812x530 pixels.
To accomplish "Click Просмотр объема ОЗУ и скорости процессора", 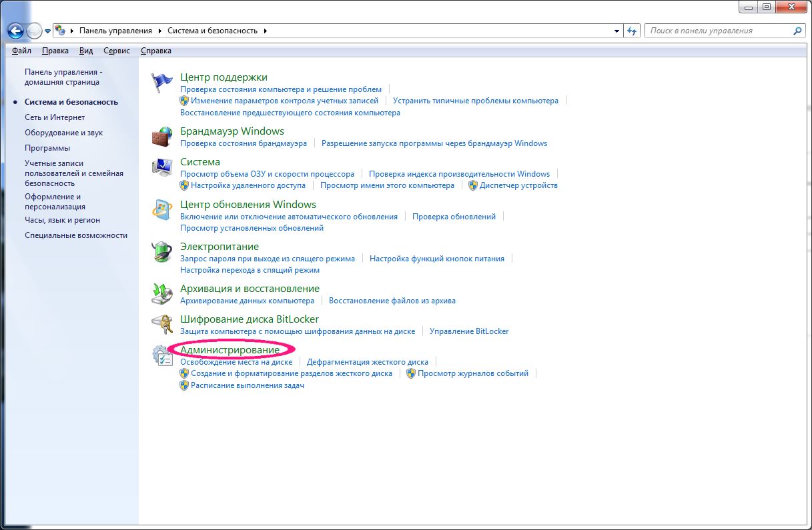I will [267, 174].
